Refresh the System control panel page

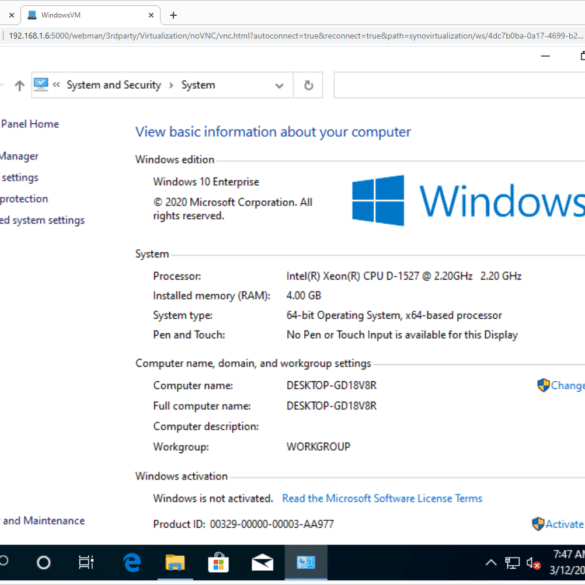tap(308, 85)
